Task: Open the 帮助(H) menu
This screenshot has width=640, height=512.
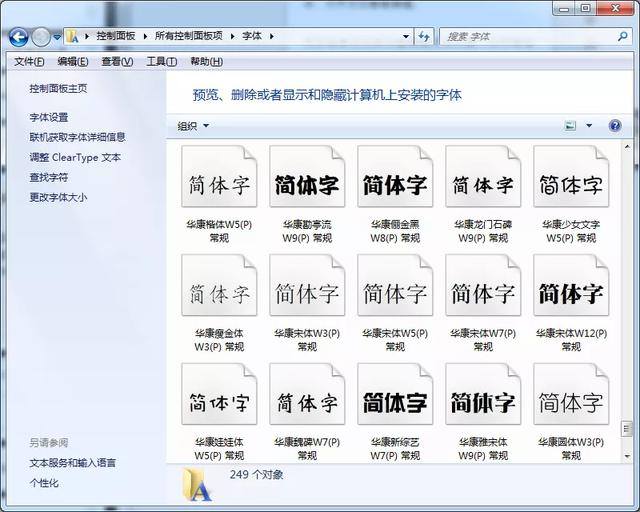Action: (x=207, y=62)
